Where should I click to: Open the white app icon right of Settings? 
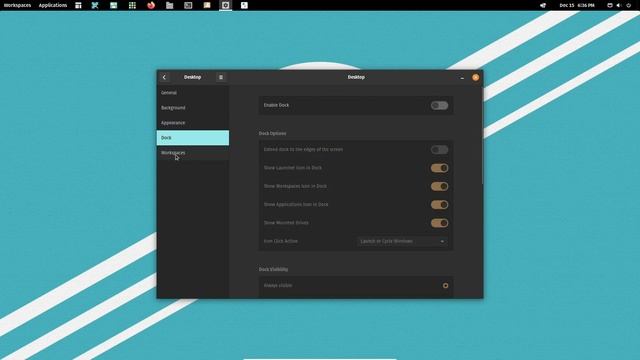click(x=244, y=5)
